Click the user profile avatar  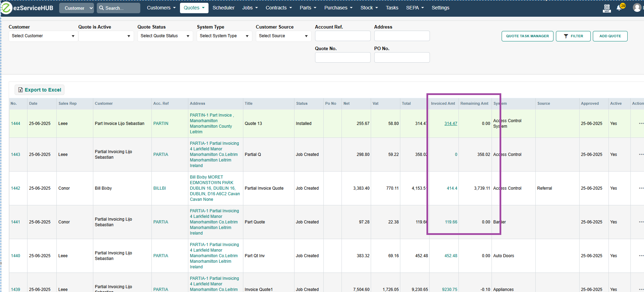[x=637, y=8]
